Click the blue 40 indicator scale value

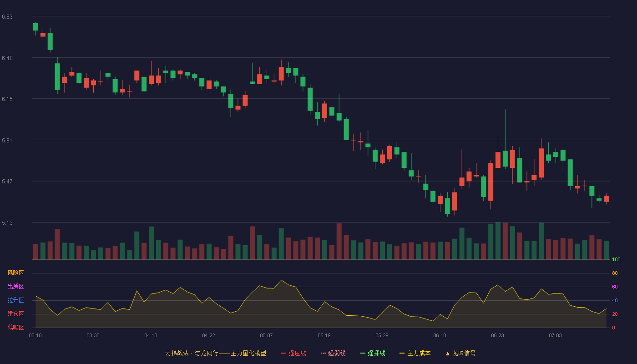[615, 300]
